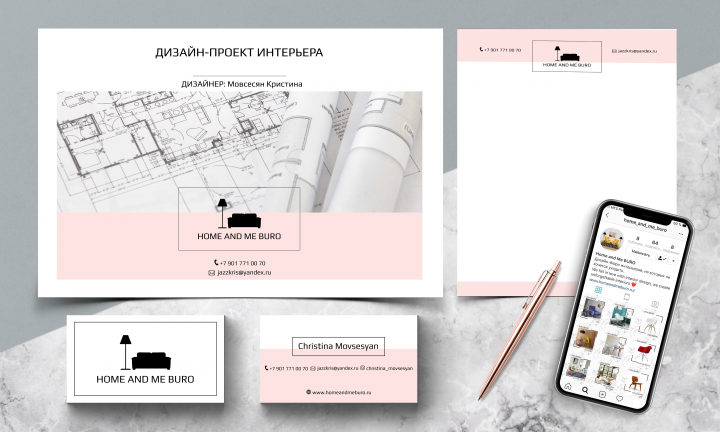The height and width of the screenshot is (432, 720).
Task: Tap the heart activity icon on phone
Action: click(619, 398)
